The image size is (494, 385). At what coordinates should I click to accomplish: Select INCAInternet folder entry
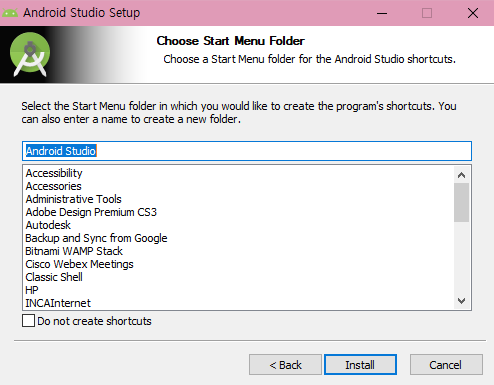tap(58, 303)
